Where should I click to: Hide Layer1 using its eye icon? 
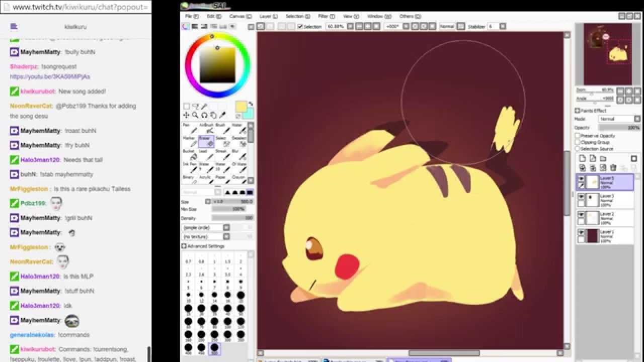click(x=581, y=233)
